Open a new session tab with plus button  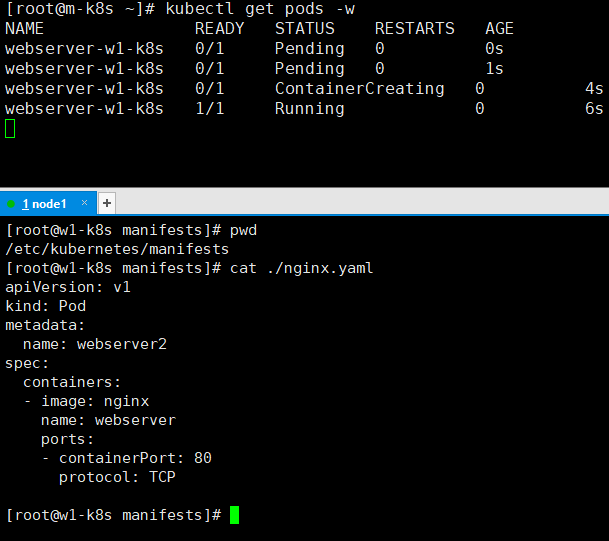click(107, 203)
